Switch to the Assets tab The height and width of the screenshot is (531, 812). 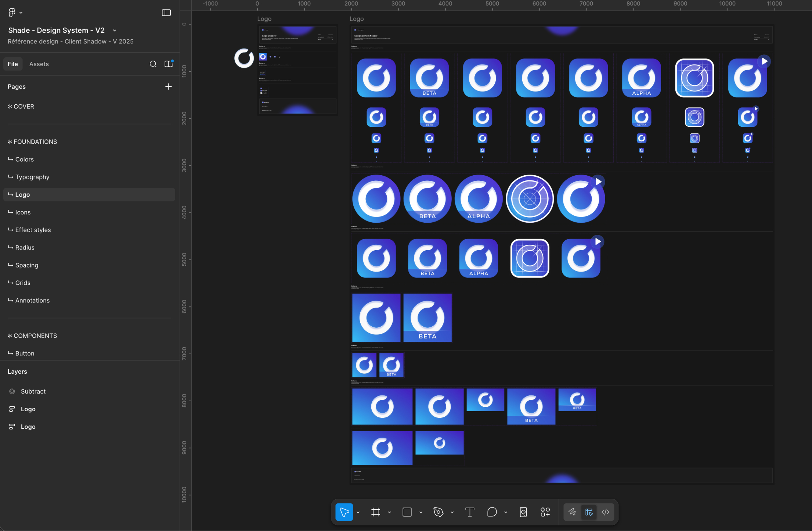[39, 64]
